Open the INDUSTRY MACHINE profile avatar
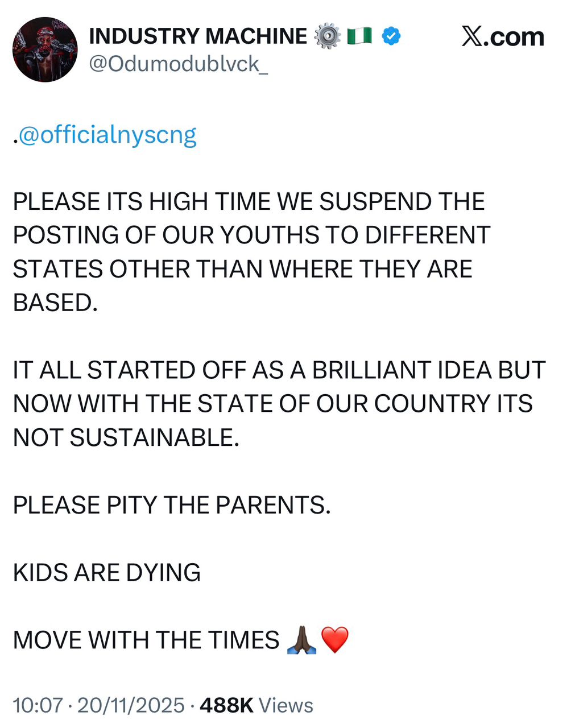 pos(45,49)
